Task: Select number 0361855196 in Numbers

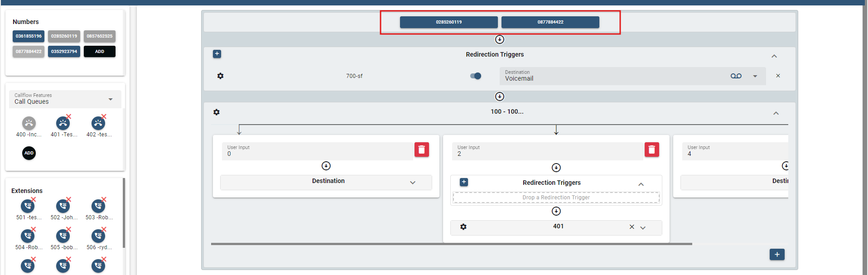Action: (x=29, y=36)
